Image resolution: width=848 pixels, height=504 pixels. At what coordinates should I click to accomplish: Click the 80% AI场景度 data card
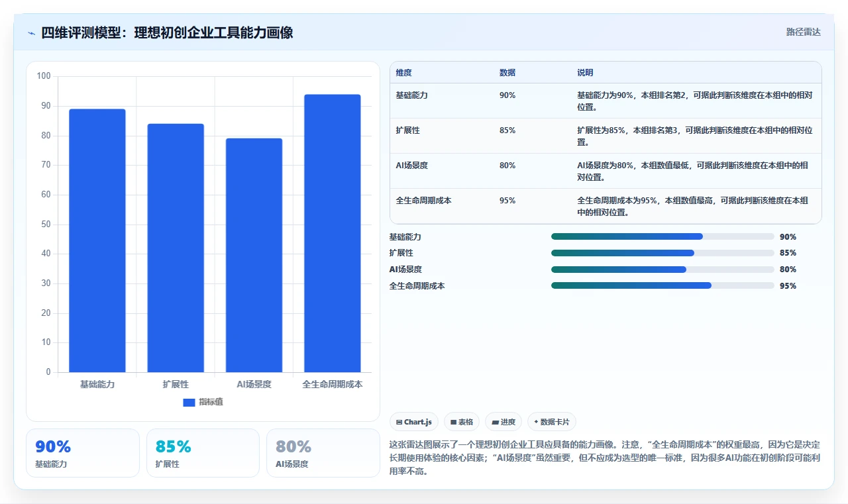tap(323, 453)
